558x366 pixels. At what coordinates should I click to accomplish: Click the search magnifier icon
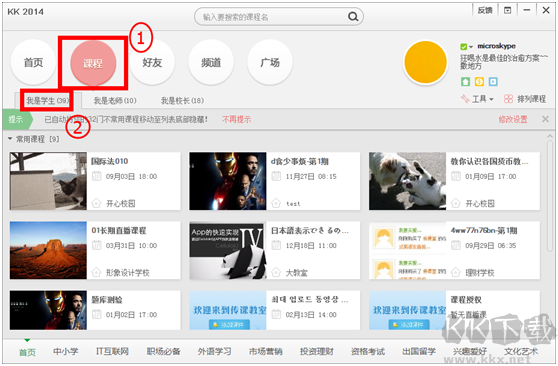click(x=353, y=16)
